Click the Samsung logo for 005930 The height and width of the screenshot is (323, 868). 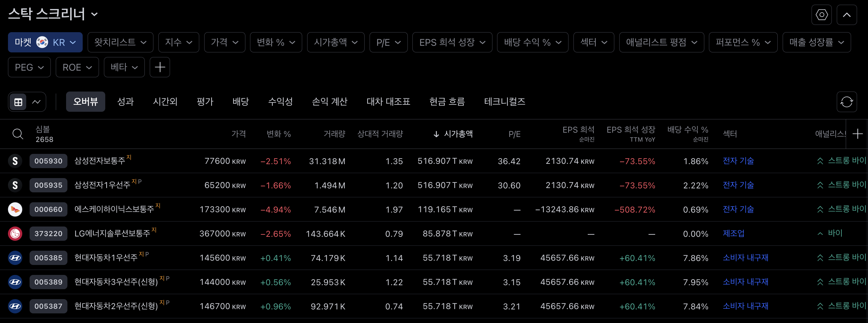pos(15,161)
